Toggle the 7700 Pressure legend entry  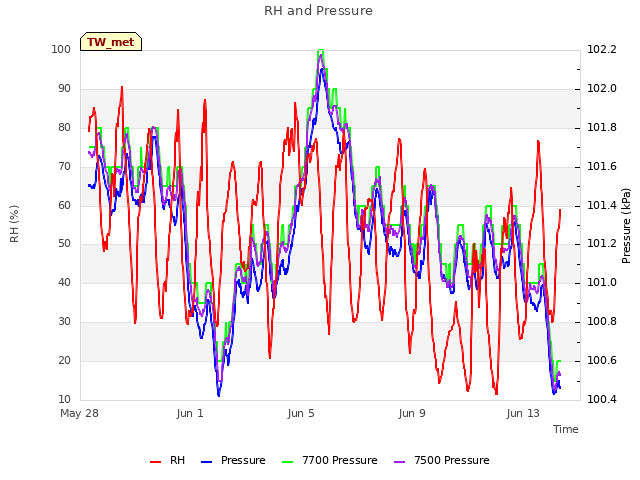[330, 460]
